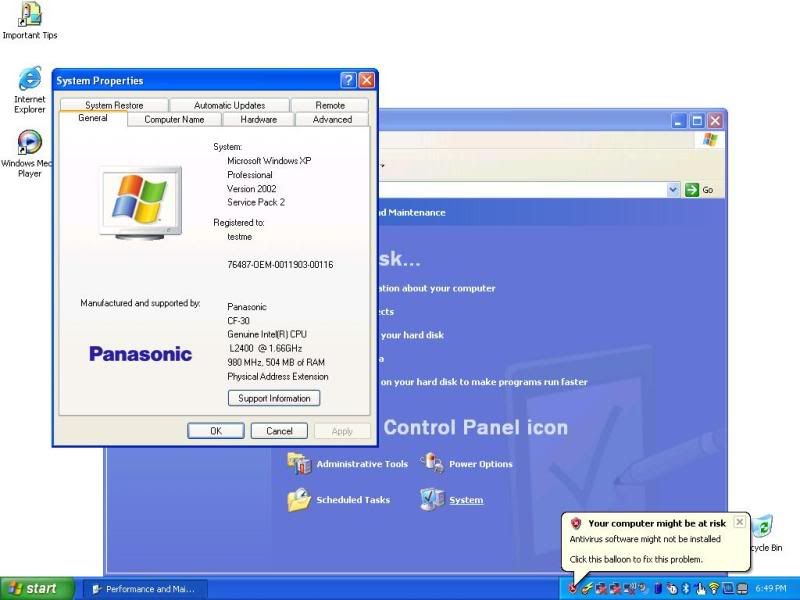Select the General tab

93,118
